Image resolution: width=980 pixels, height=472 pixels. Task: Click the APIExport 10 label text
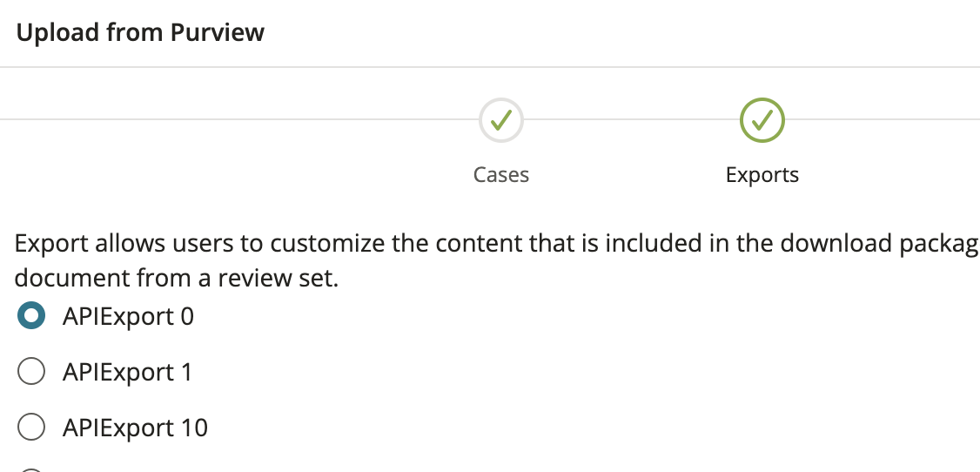click(135, 428)
